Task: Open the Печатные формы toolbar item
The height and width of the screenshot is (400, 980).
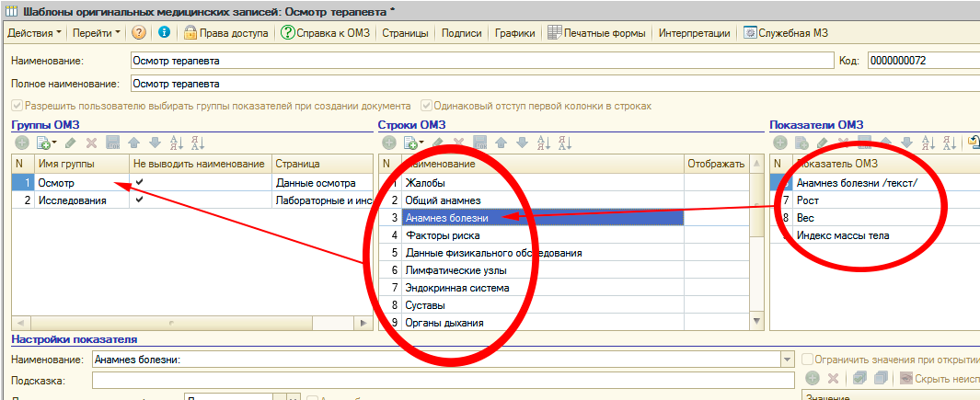Action: pos(597,33)
